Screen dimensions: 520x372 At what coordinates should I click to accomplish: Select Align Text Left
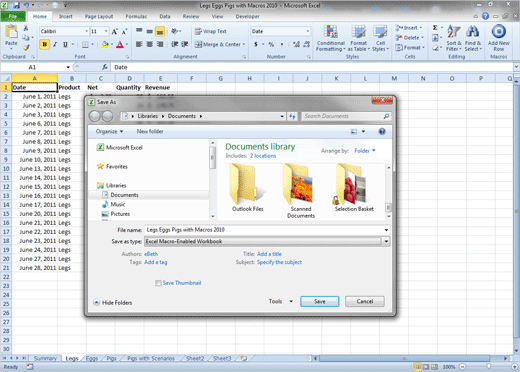(139, 44)
